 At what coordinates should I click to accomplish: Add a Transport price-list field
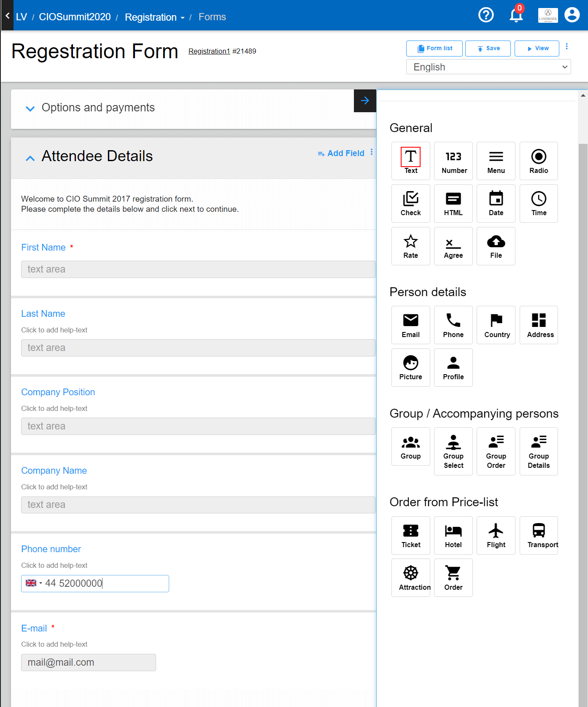[539, 535]
